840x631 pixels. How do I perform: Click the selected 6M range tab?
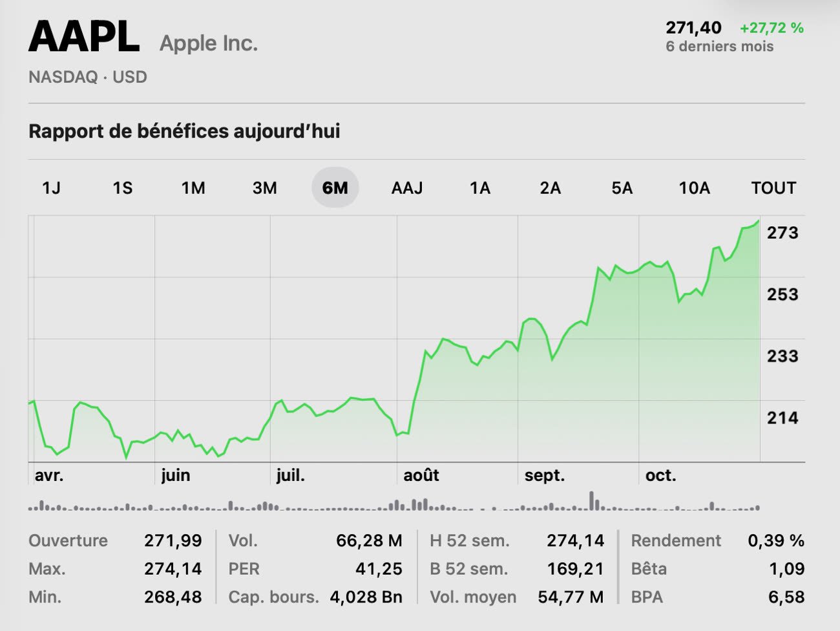335,188
